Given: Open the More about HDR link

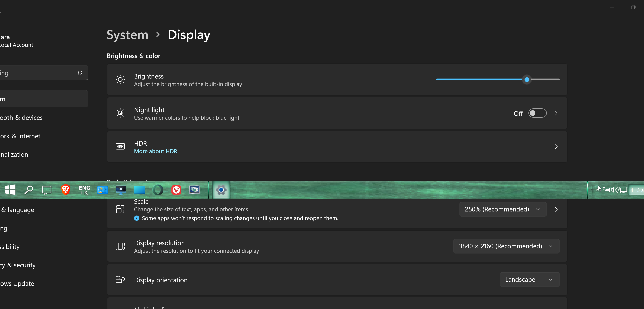Looking at the screenshot, I should [x=155, y=151].
